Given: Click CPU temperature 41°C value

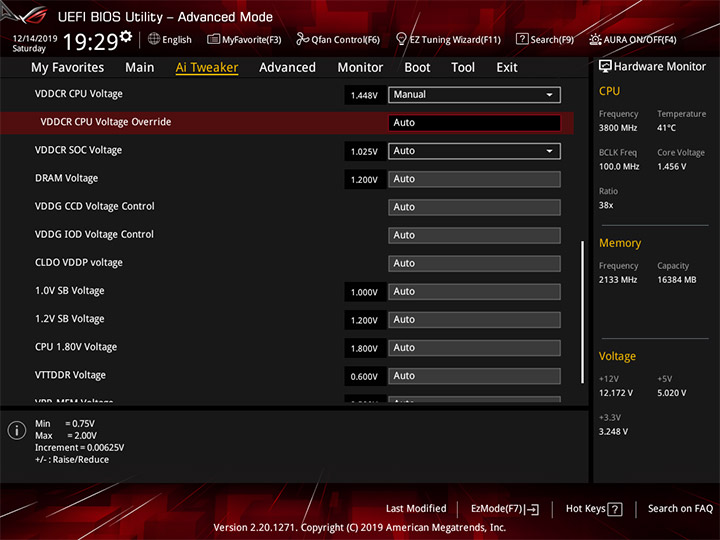Looking at the screenshot, I should pos(666,128).
